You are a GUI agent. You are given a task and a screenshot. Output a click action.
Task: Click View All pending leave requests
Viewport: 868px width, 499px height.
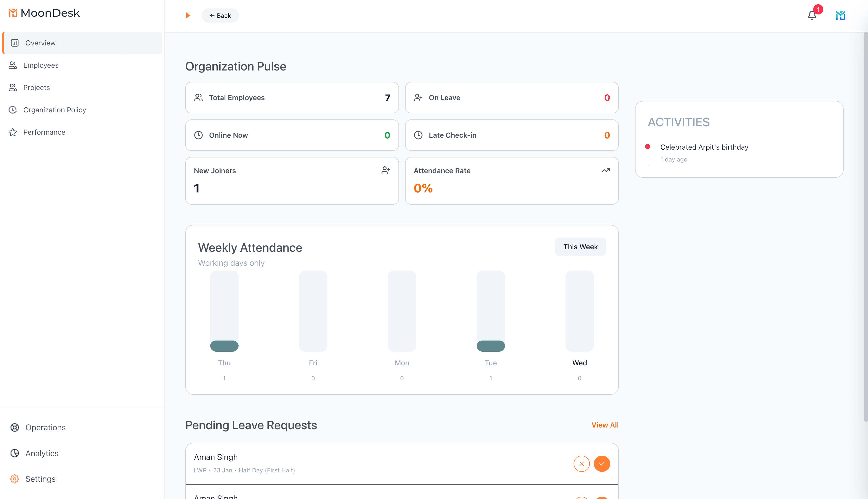tap(605, 425)
